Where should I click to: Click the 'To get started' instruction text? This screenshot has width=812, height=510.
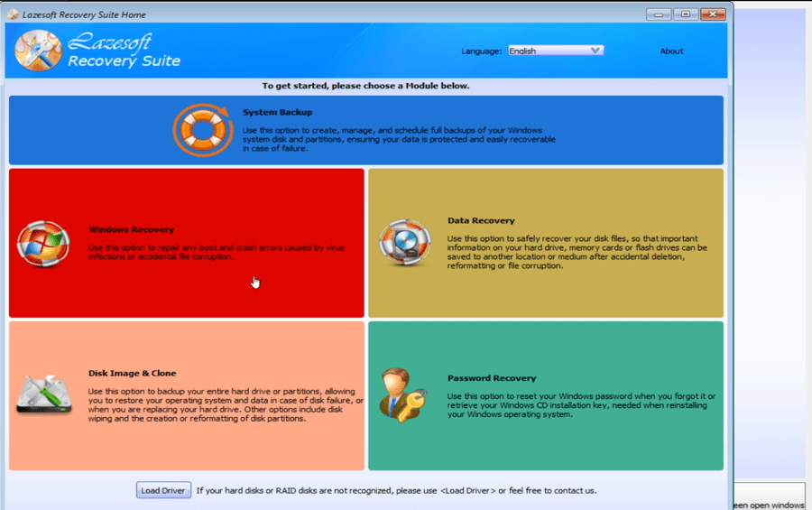coord(365,86)
